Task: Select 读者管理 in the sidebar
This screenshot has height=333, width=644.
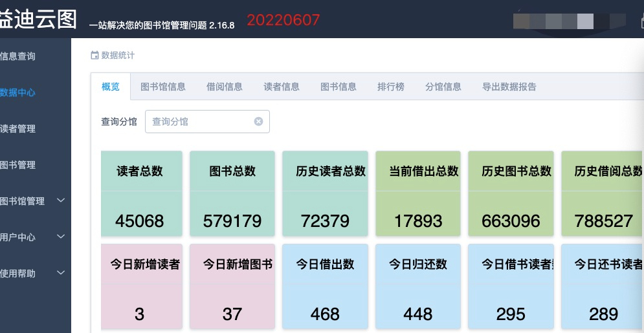Action: (x=18, y=129)
